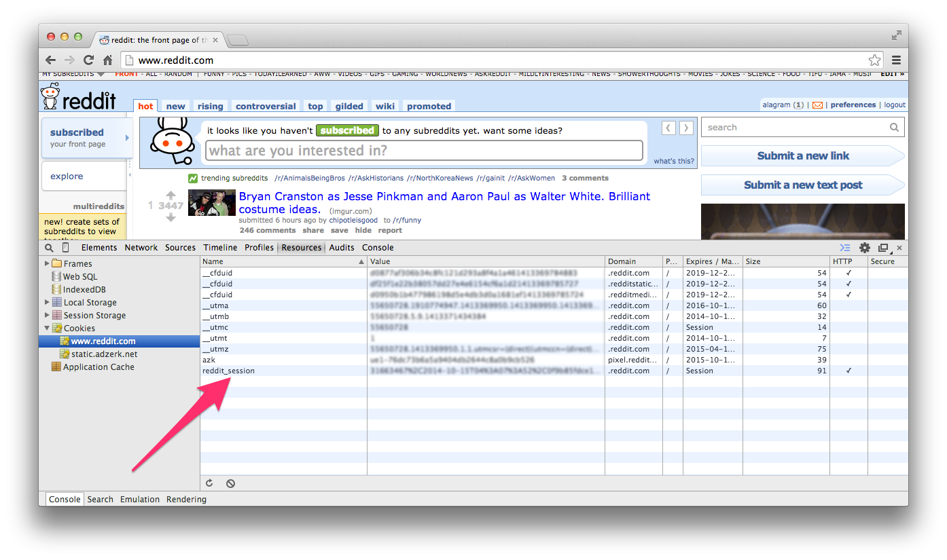Toggle DevTools mobile device mode icon
Image resolution: width=947 pixels, height=560 pixels.
(x=65, y=248)
